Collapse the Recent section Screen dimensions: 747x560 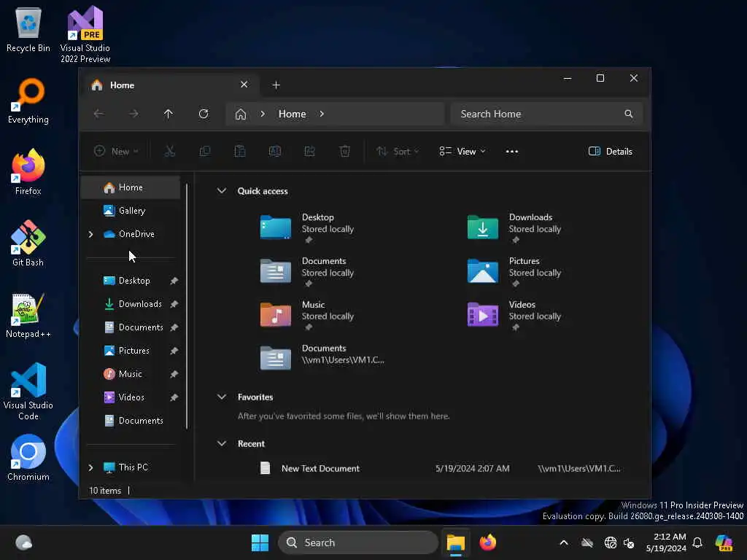click(222, 443)
